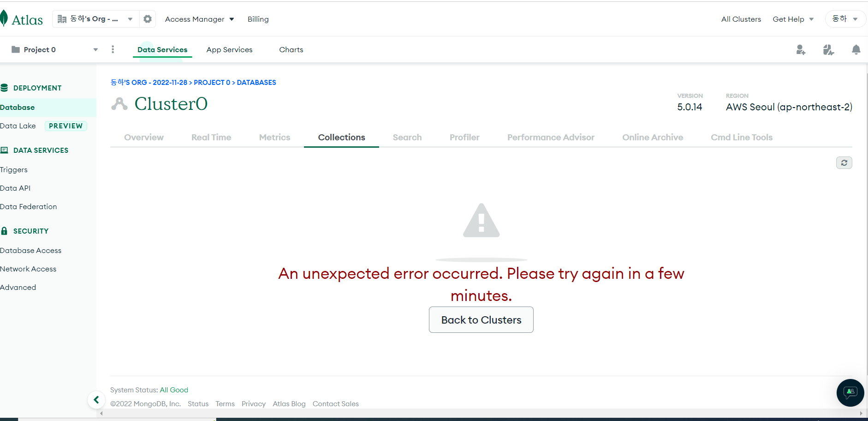868x421 pixels.
Task: Open the Search tab
Action: pos(407,137)
